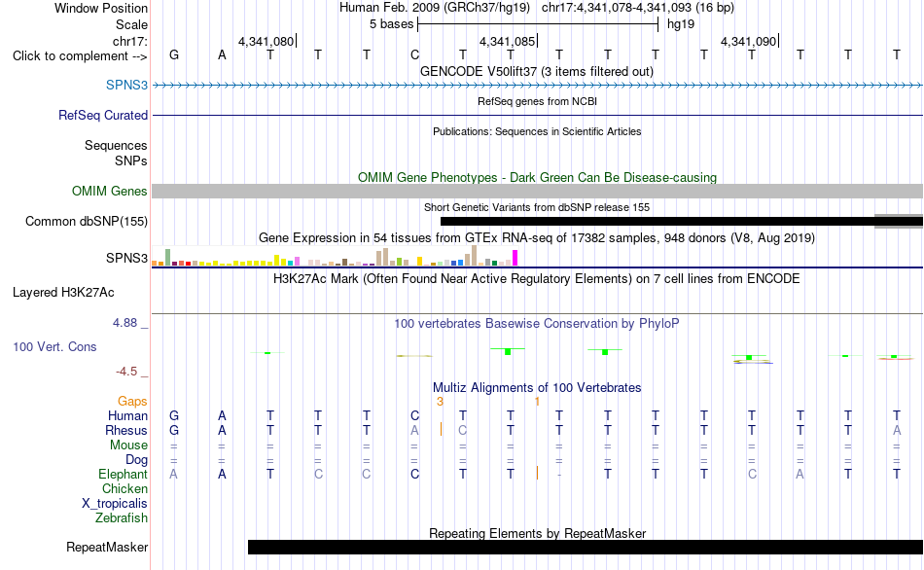Click 'Repeating Elements by RepeatMasker' title

pyautogui.click(x=537, y=533)
